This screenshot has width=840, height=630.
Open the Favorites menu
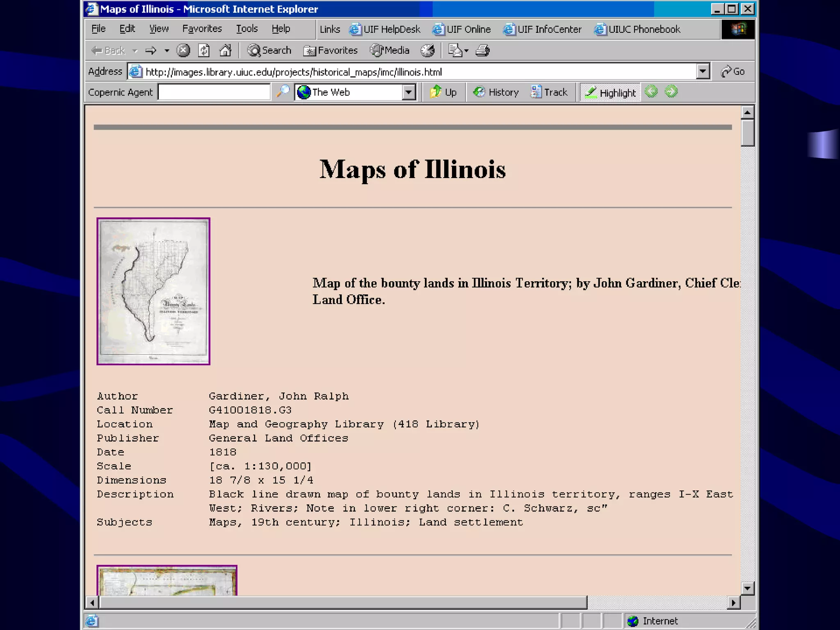click(x=202, y=29)
